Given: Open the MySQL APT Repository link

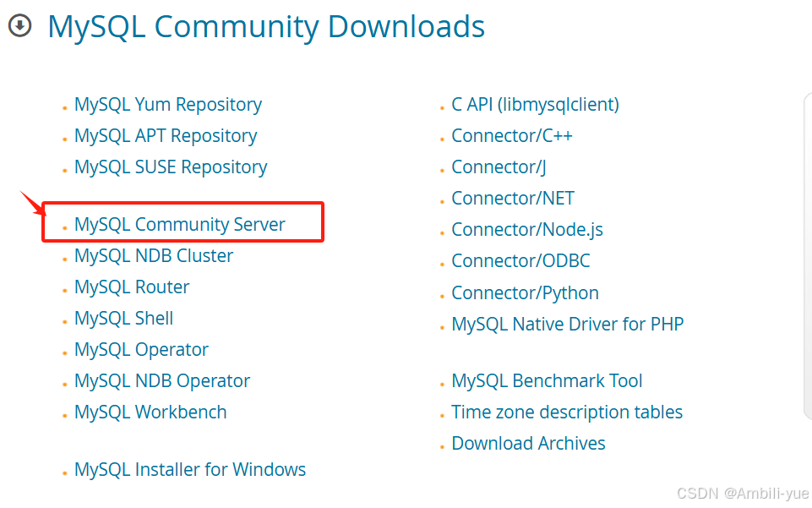Looking at the screenshot, I should tap(166, 136).
